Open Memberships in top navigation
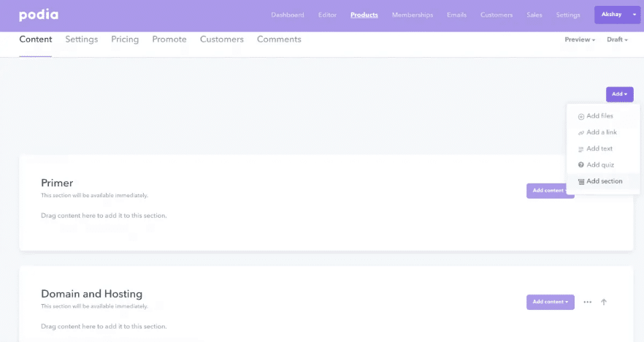Viewport: 644px width, 342px height. point(413,15)
